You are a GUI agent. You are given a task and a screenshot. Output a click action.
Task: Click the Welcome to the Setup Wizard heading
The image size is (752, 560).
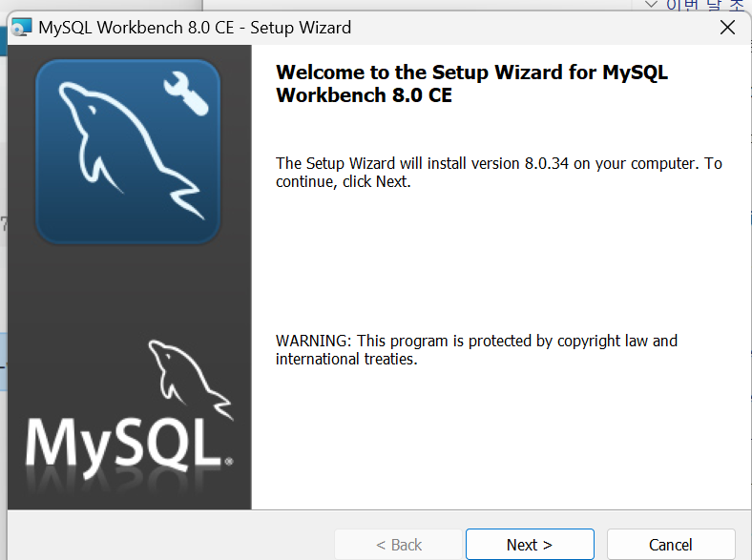pyautogui.click(x=471, y=83)
